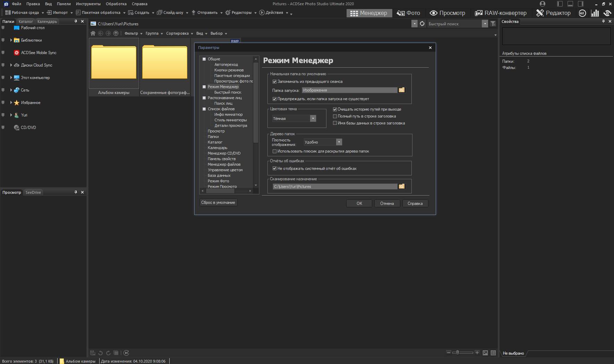Browse for startup folder icon

(401, 90)
